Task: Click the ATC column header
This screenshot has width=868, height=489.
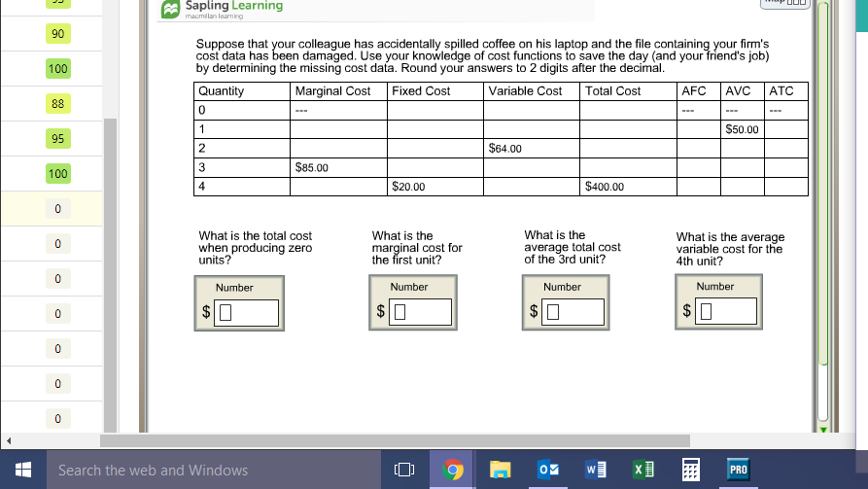Action: [786, 91]
